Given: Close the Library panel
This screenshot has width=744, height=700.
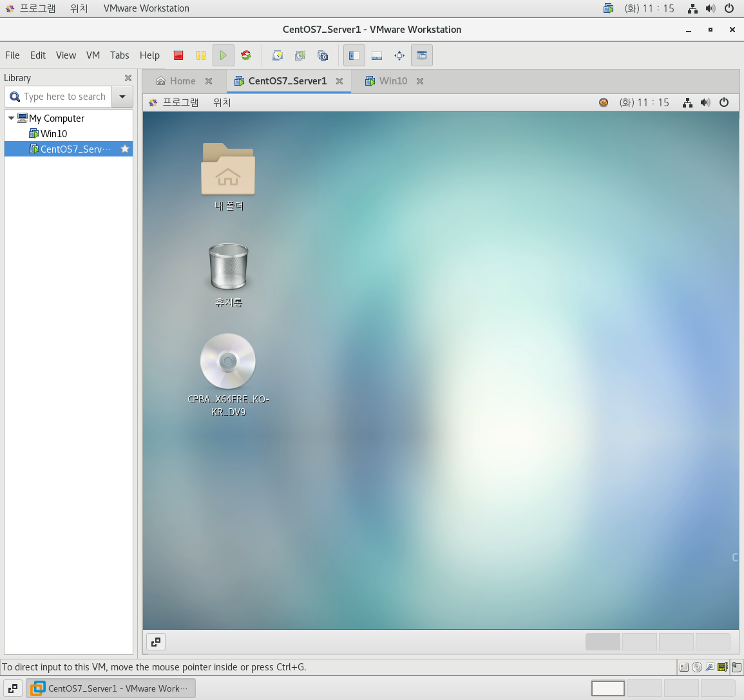Looking at the screenshot, I should coord(128,78).
